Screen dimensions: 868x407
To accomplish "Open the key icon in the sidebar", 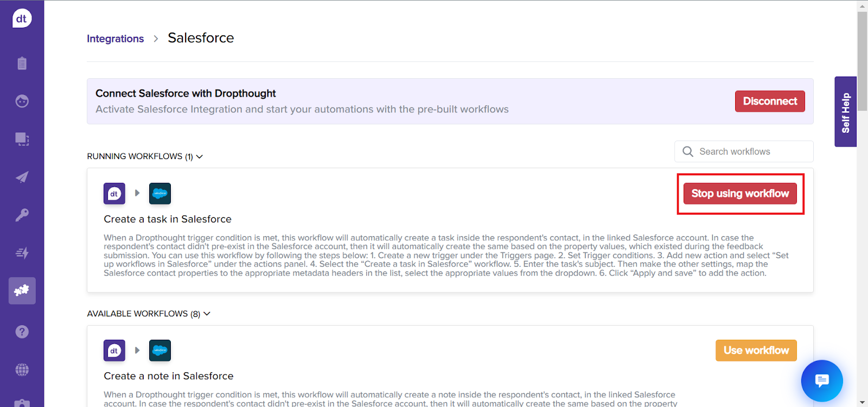I will click(22, 215).
